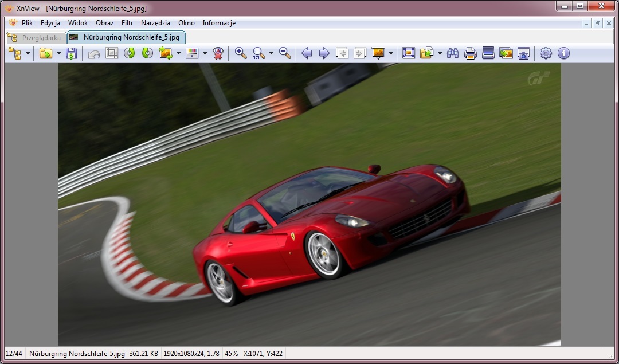Expand the zoom 1:1 dropdown arrow
The width and height of the screenshot is (619, 364).
click(x=271, y=53)
